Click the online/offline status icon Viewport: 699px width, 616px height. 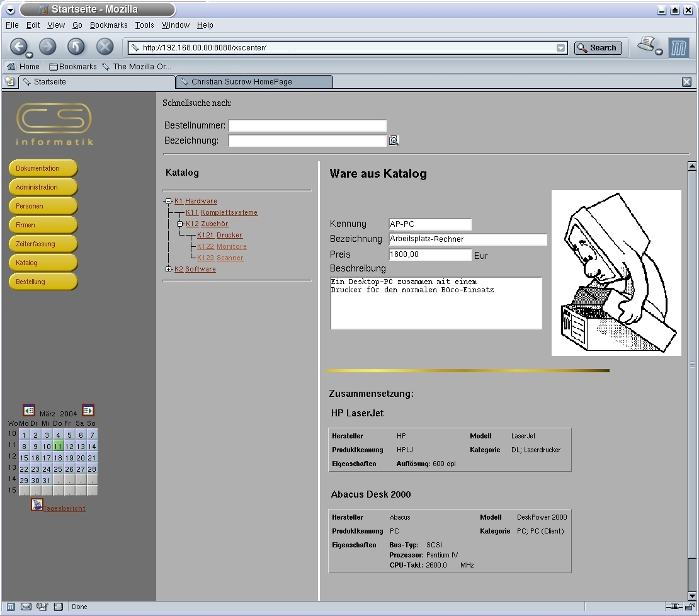(674, 607)
